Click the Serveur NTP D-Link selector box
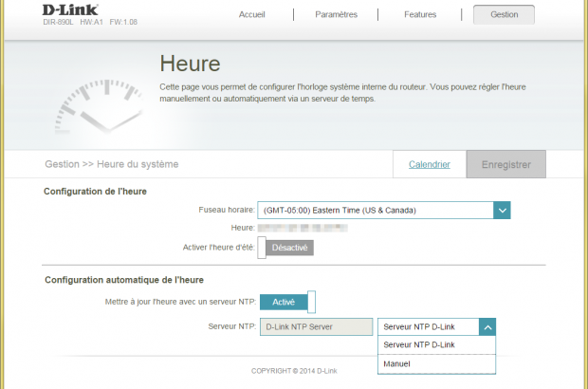Screen dimensions: 588x389 tap(426, 326)
